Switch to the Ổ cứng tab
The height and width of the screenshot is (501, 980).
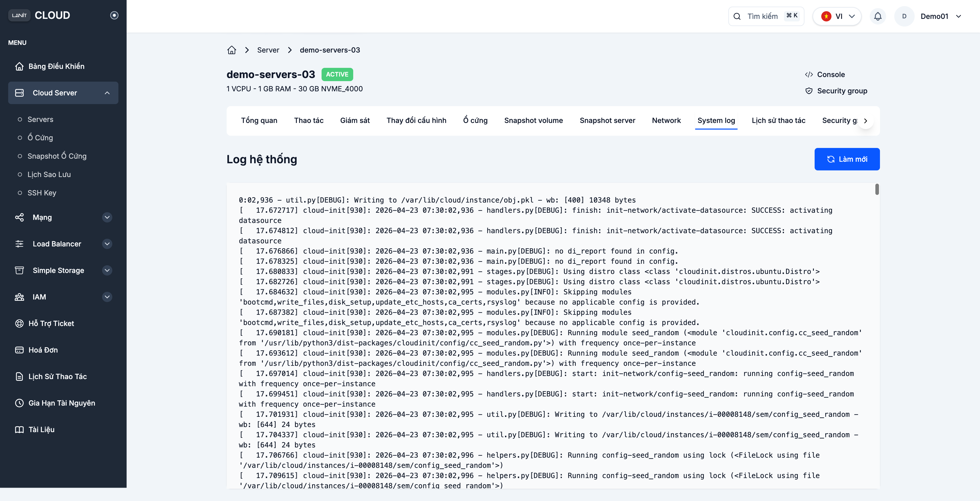pos(475,120)
